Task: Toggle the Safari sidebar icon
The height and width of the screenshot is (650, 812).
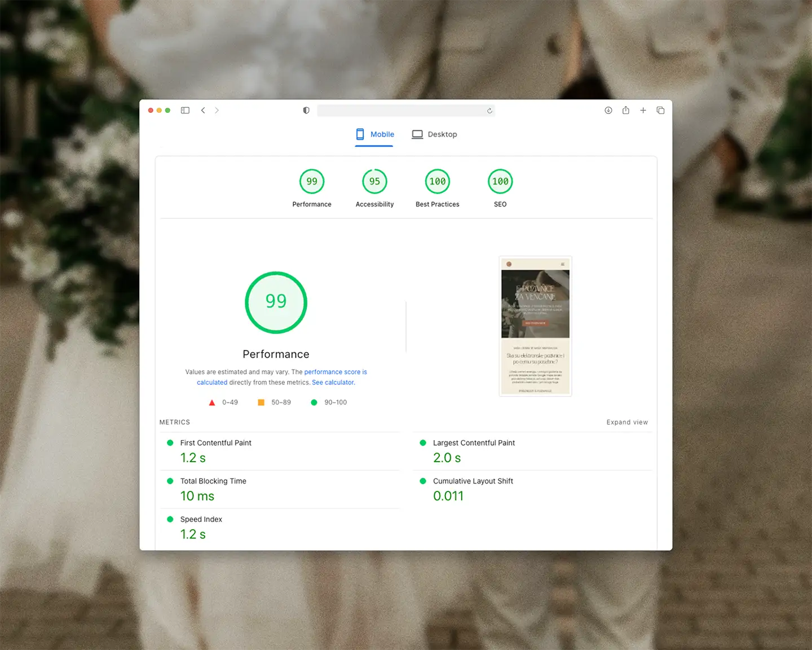Action: click(185, 111)
